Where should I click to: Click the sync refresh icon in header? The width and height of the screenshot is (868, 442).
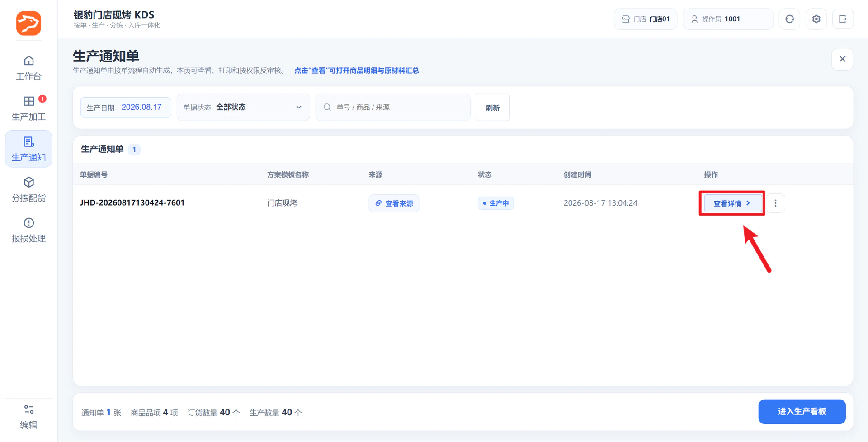[789, 19]
